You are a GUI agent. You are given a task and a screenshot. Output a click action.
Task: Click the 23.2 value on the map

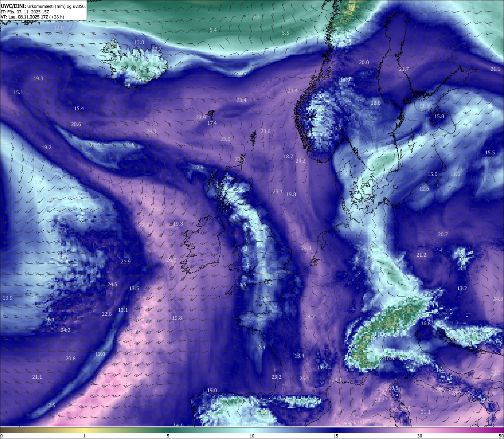276,377
